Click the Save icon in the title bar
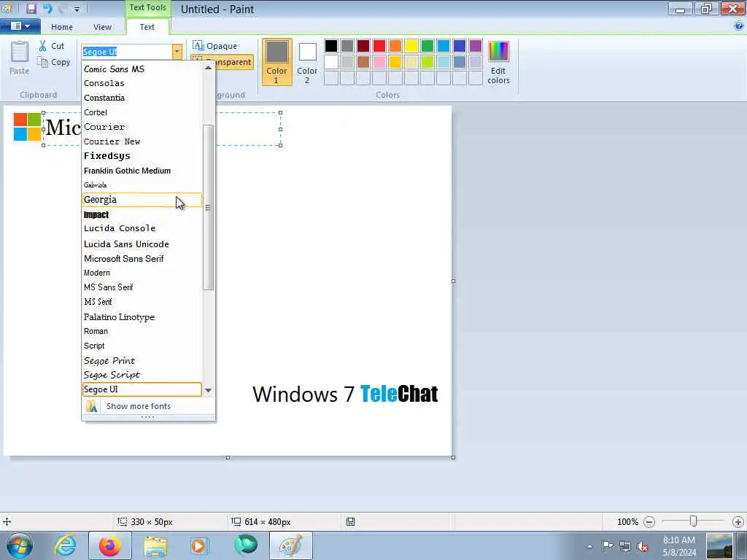 click(x=31, y=9)
